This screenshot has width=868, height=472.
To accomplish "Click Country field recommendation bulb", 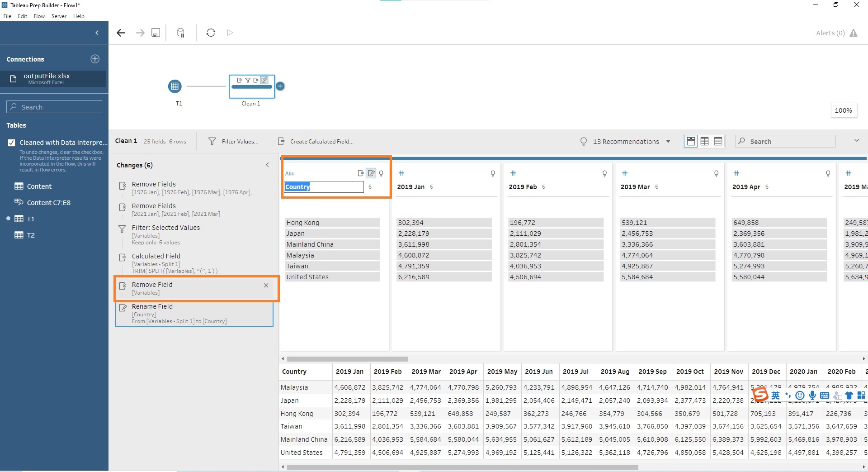I will tap(381, 173).
